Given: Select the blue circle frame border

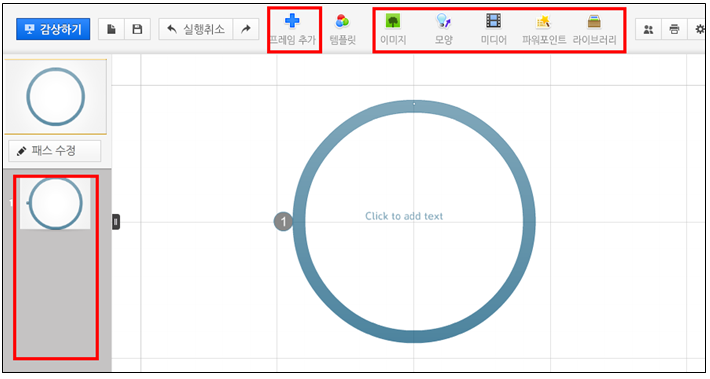Looking at the screenshot, I should coord(413,336).
